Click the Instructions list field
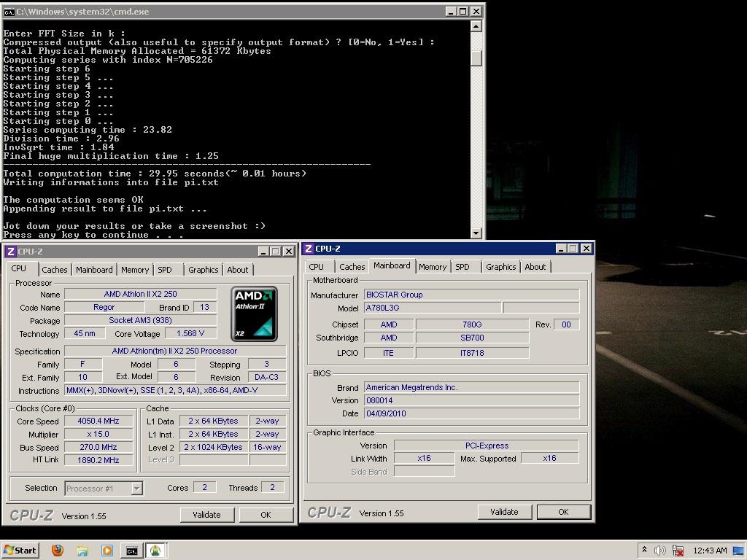The image size is (747, 560). [x=175, y=391]
